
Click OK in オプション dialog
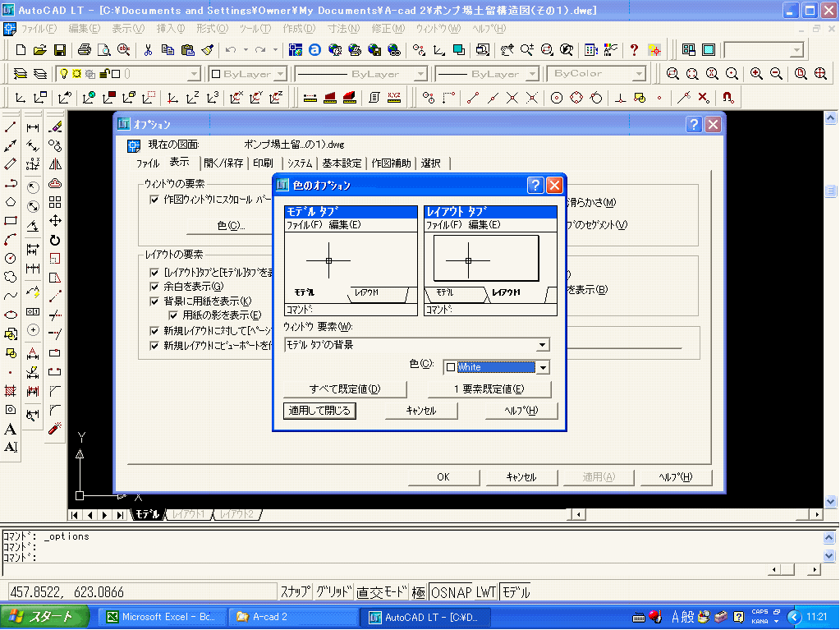coord(443,476)
